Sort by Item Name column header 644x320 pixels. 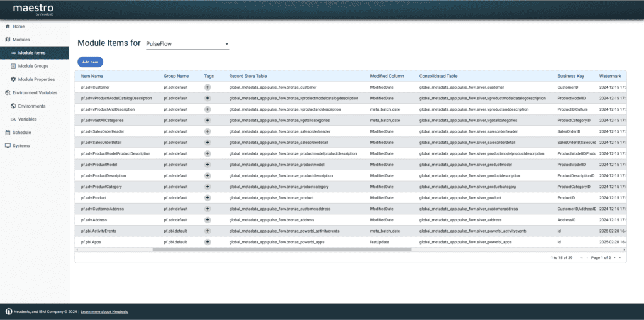coord(92,76)
